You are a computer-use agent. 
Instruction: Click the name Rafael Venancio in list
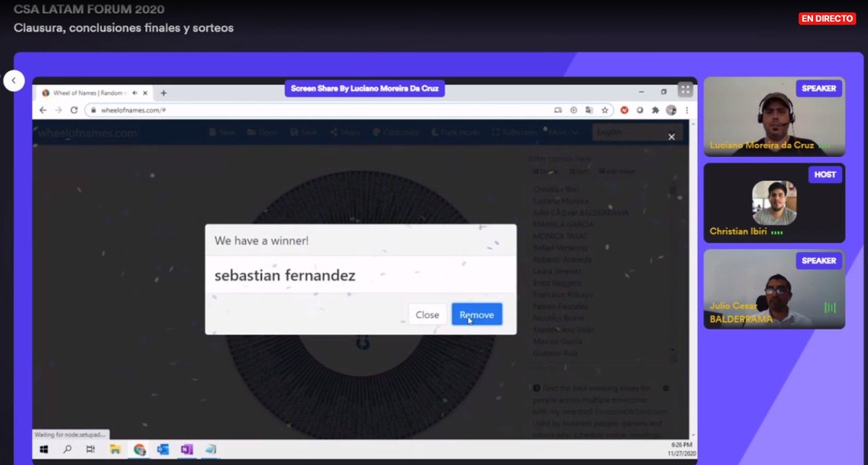tap(561, 248)
